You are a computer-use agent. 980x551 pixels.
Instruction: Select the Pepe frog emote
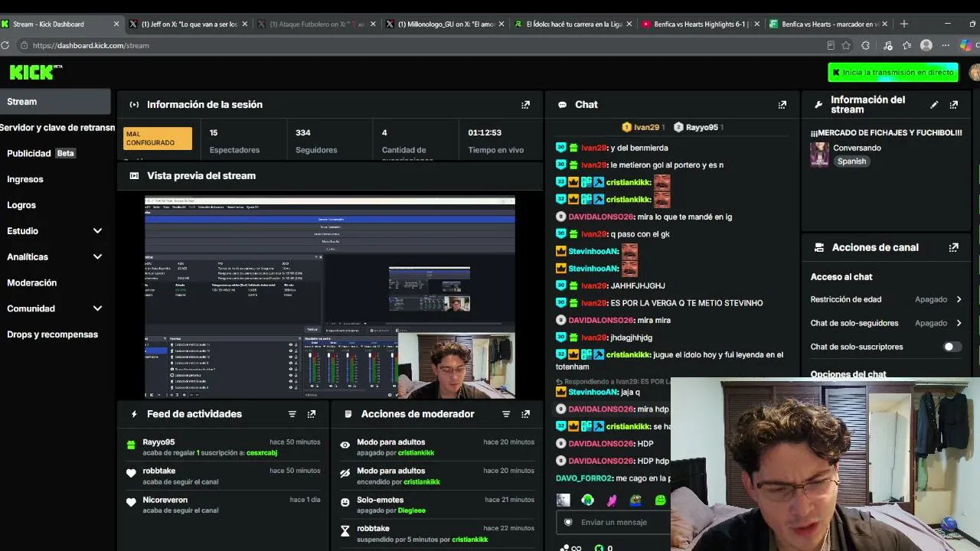pos(636,500)
